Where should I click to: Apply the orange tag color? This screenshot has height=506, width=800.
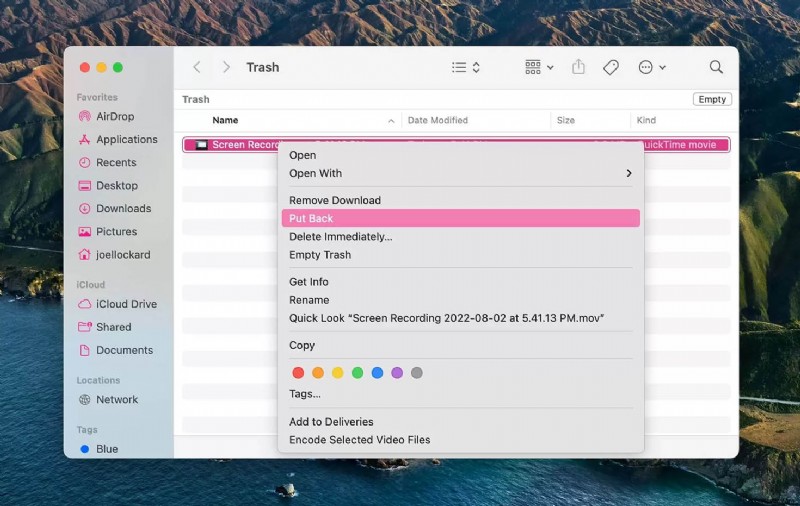(318, 373)
